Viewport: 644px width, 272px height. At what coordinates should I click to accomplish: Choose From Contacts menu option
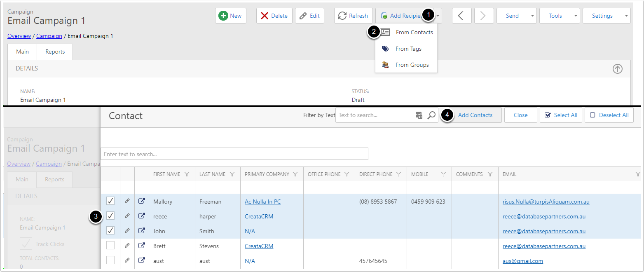click(406, 32)
